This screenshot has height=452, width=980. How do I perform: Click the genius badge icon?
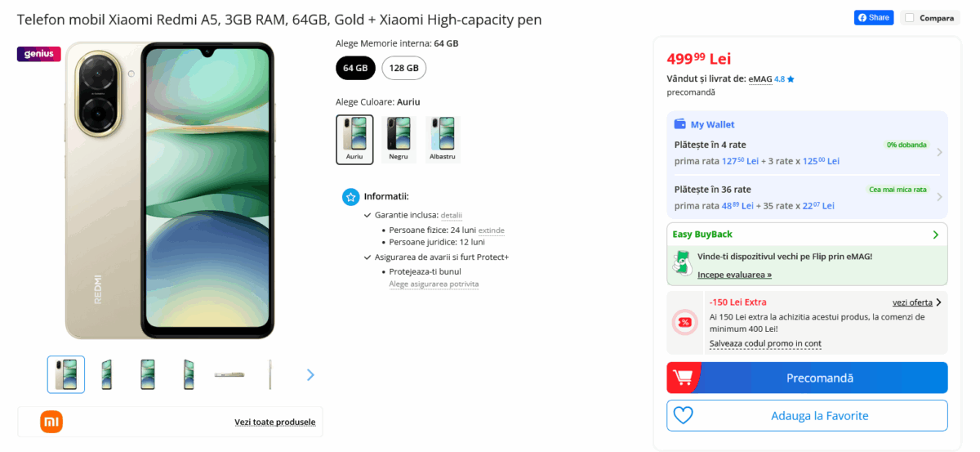(x=38, y=54)
